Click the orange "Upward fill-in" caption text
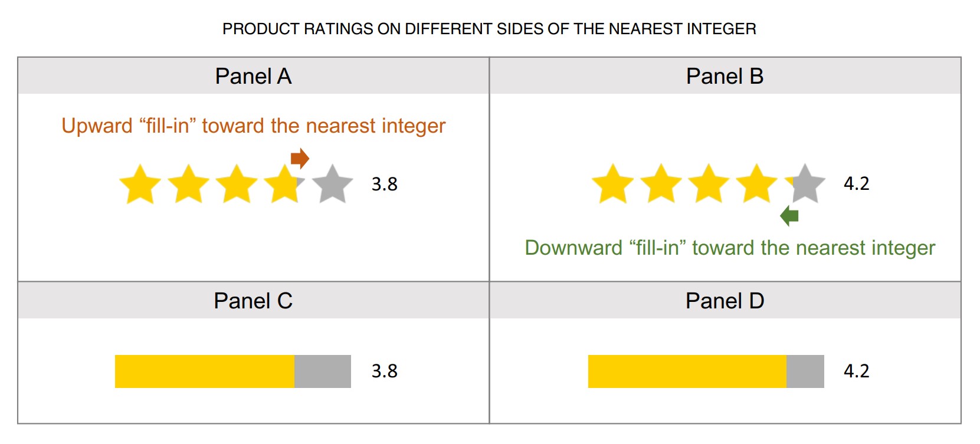This screenshot has width=980, height=444. [253, 126]
